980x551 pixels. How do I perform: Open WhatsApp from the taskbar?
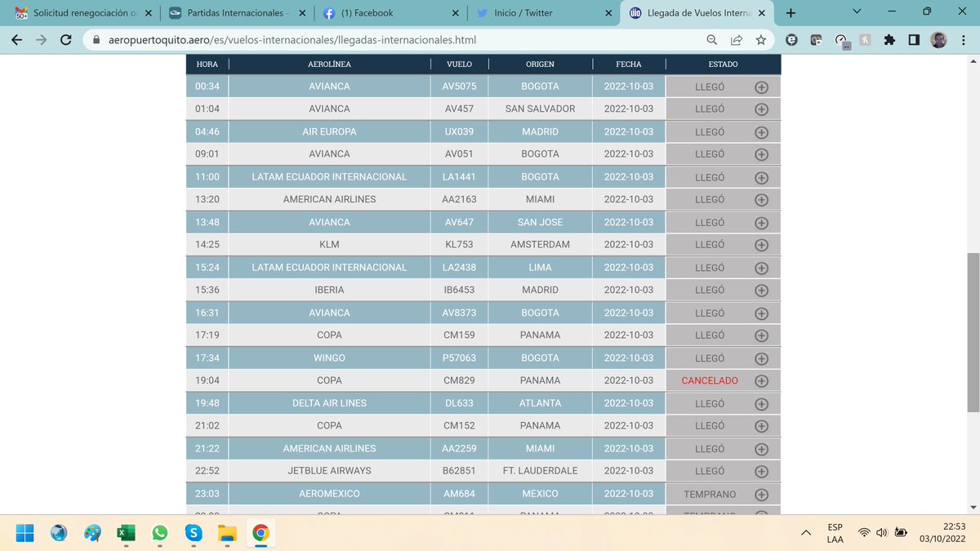159,533
